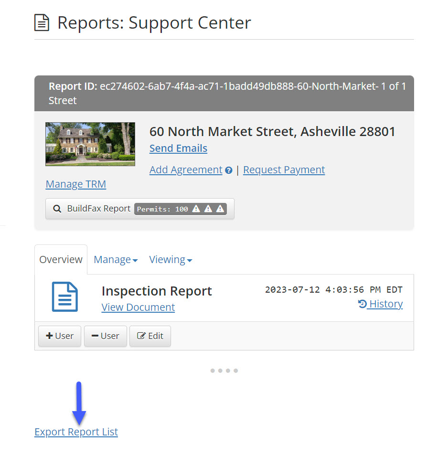Click the magnifier icon on BuildFax Report

click(57, 208)
